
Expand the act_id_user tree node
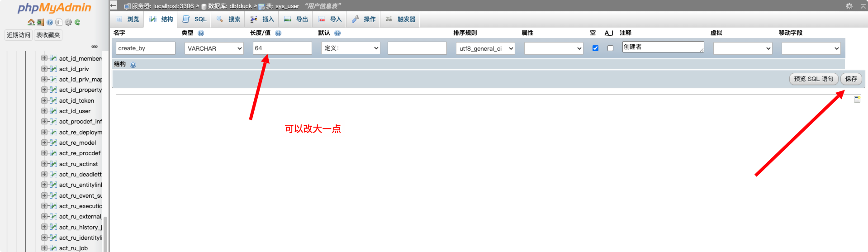click(x=44, y=111)
